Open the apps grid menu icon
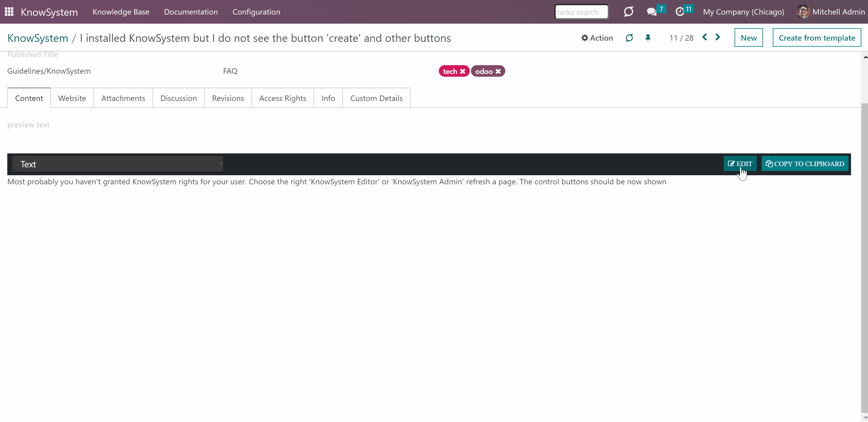This screenshot has height=422, width=868. (9, 12)
